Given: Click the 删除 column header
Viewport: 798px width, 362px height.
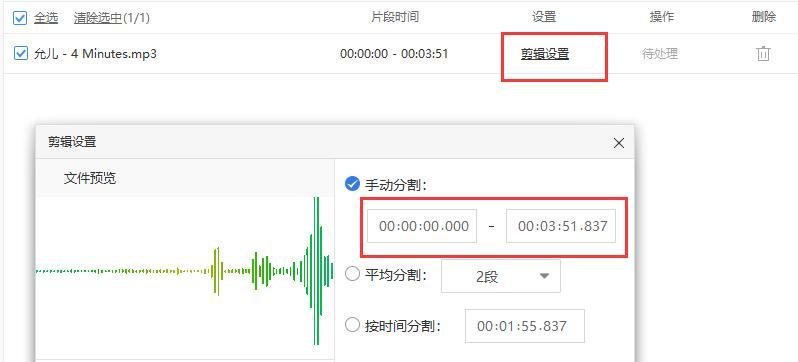Looking at the screenshot, I should (x=763, y=17).
